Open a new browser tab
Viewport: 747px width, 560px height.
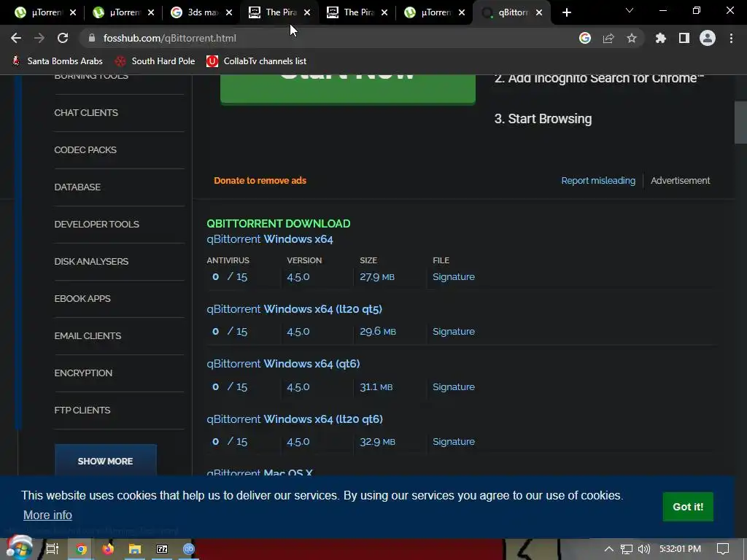(566, 12)
